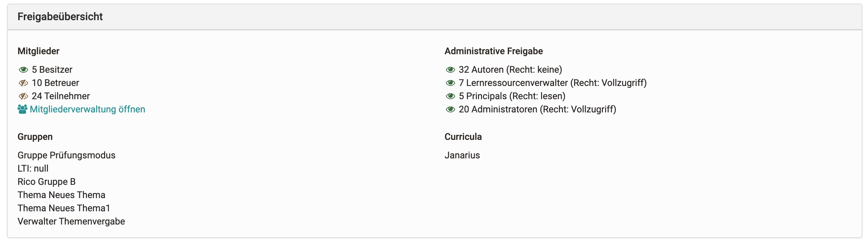This screenshot has height=246, width=868.
Task: Click the 20 Administratoren (Recht: Vollzugriff) text
Action: (x=537, y=109)
